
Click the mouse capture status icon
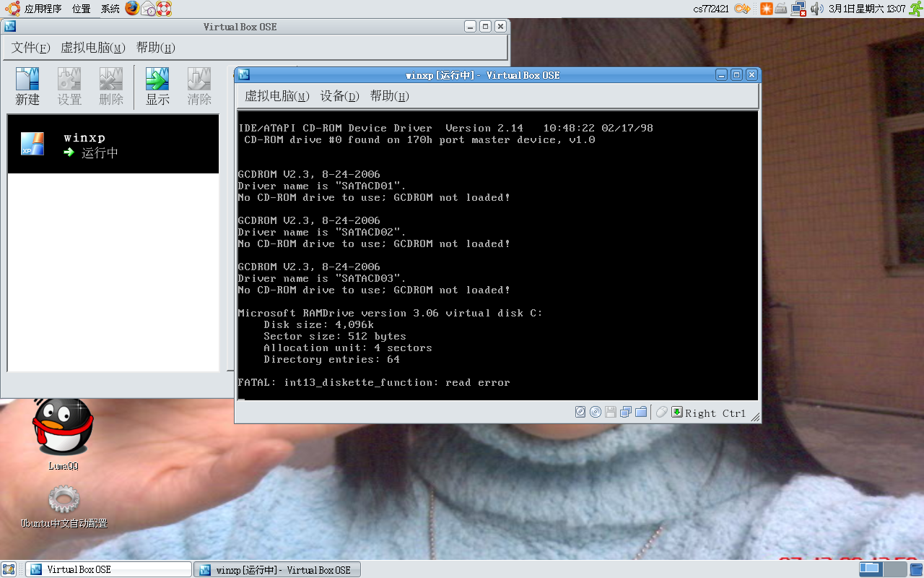662,412
